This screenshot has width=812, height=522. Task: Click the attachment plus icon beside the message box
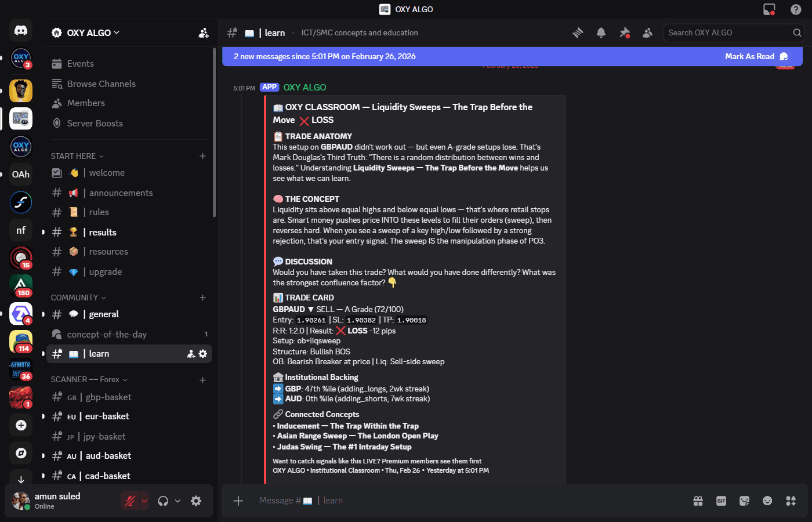(x=238, y=501)
